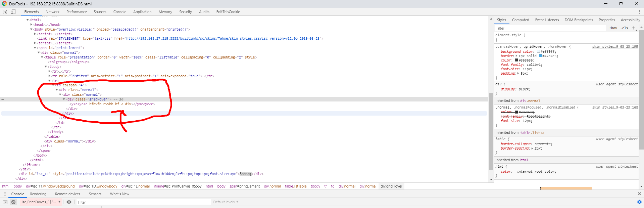Toggle .cls element classes panel
The image size is (644, 208).
click(624, 28)
